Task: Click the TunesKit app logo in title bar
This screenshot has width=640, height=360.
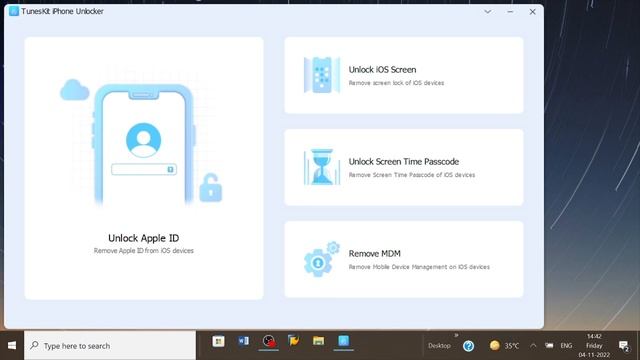Action: click(x=14, y=11)
